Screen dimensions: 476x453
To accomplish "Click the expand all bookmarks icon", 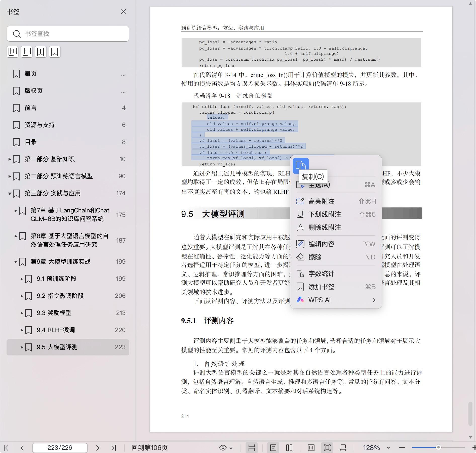I will tap(13, 52).
